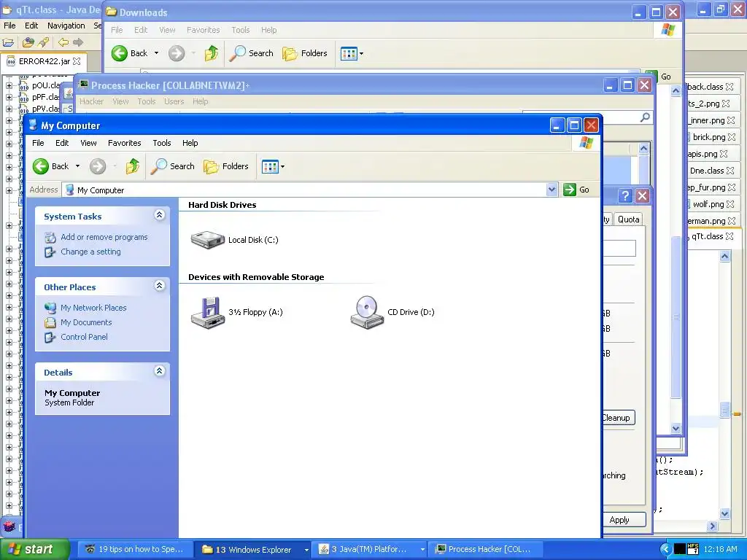Screen dimensions: 747x560
Task: Toggle Folders pane in My Computer
Action: click(x=226, y=166)
